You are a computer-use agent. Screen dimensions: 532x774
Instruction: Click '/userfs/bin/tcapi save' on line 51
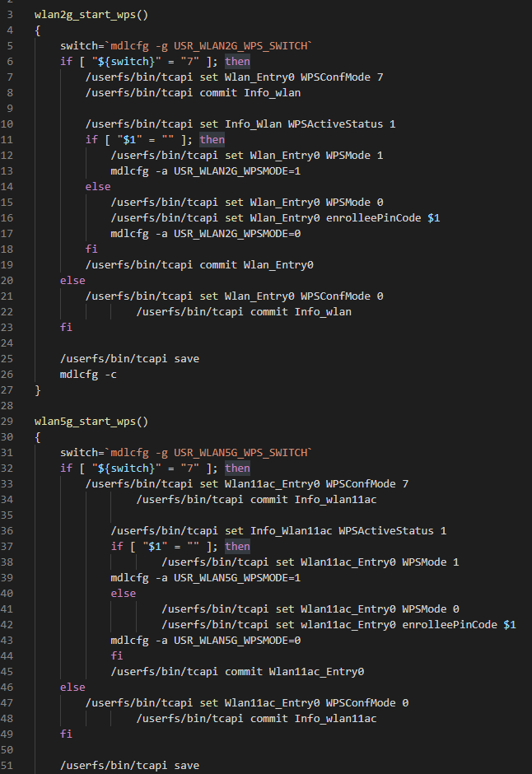pyautogui.click(x=129, y=766)
